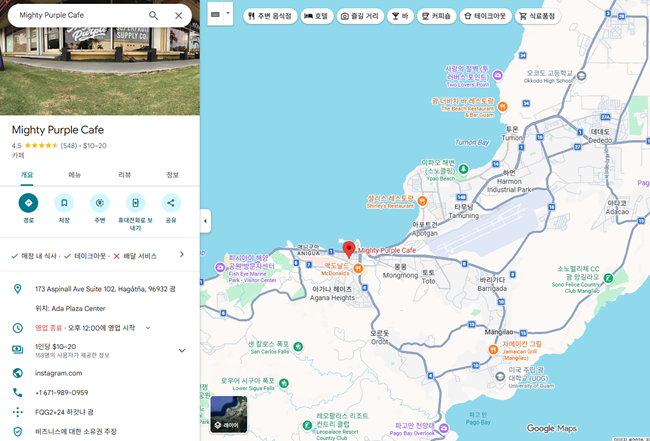Click the 공유 share icon
The image size is (650, 441).
(x=171, y=203)
